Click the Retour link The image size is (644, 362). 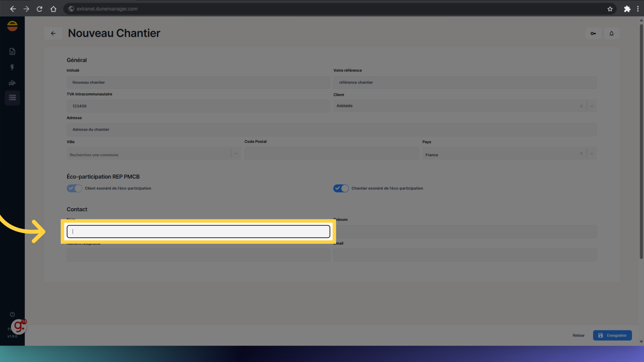tap(578, 336)
